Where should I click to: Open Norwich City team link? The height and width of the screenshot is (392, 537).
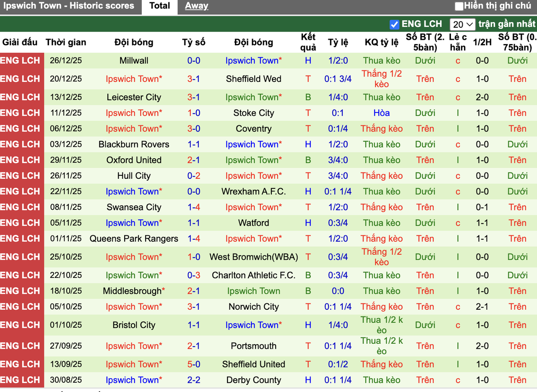pyautogui.click(x=254, y=307)
